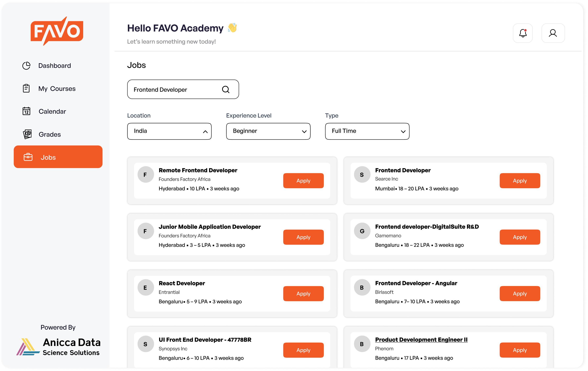Image resolution: width=588 pixels, height=371 pixels.
Task: Click the My Courses clipboard icon
Action: coord(26,88)
